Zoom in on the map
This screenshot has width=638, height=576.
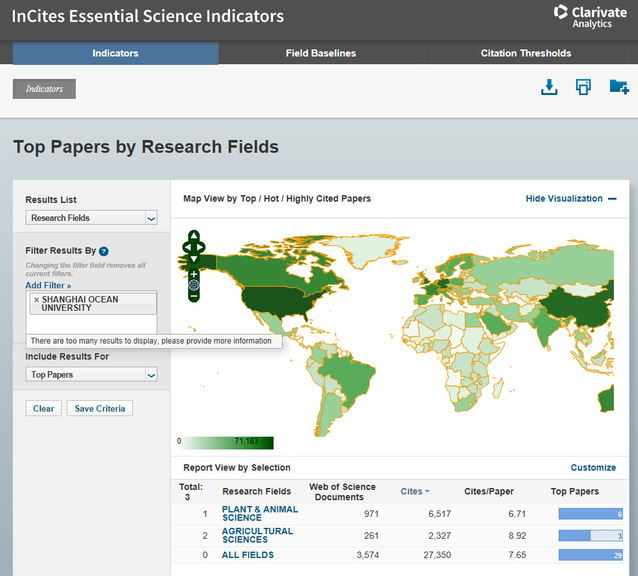click(194, 274)
